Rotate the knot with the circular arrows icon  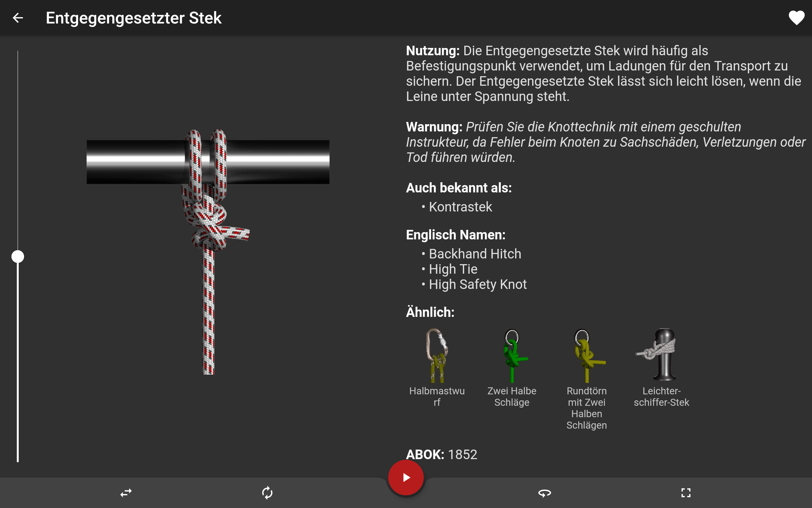pyautogui.click(x=267, y=493)
